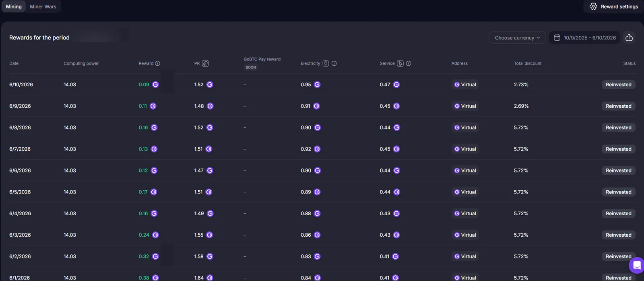Click service value 0.41 for 6/2/2026
This screenshot has width=644, height=281.
pos(384,256)
